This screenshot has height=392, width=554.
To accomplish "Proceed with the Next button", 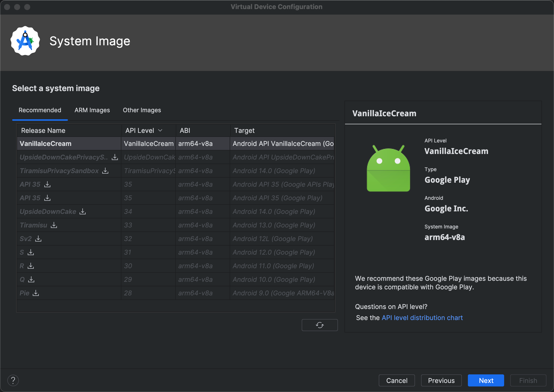I will (486, 380).
